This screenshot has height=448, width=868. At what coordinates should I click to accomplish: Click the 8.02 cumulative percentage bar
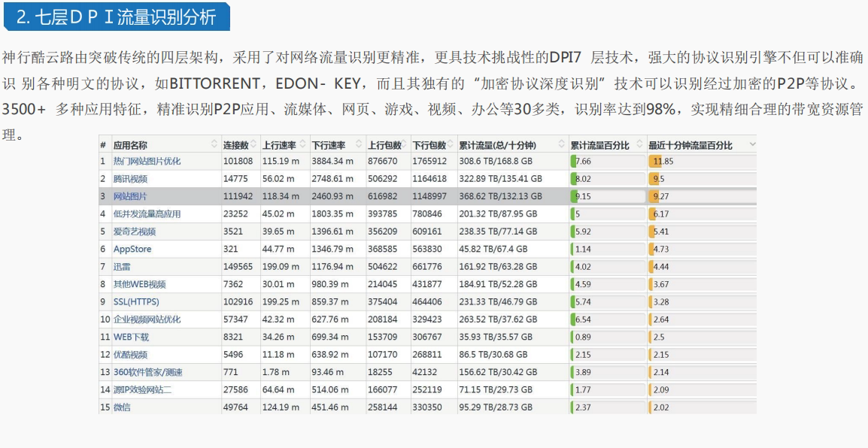(608, 179)
